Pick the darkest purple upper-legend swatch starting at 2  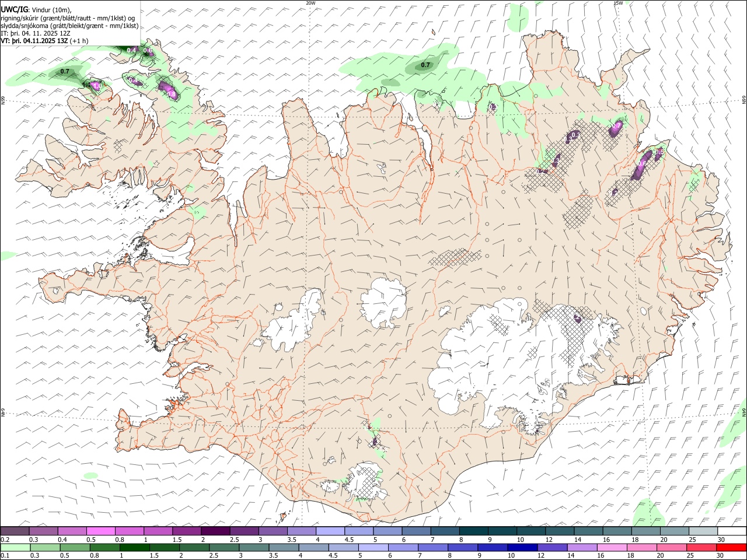point(215,531)
